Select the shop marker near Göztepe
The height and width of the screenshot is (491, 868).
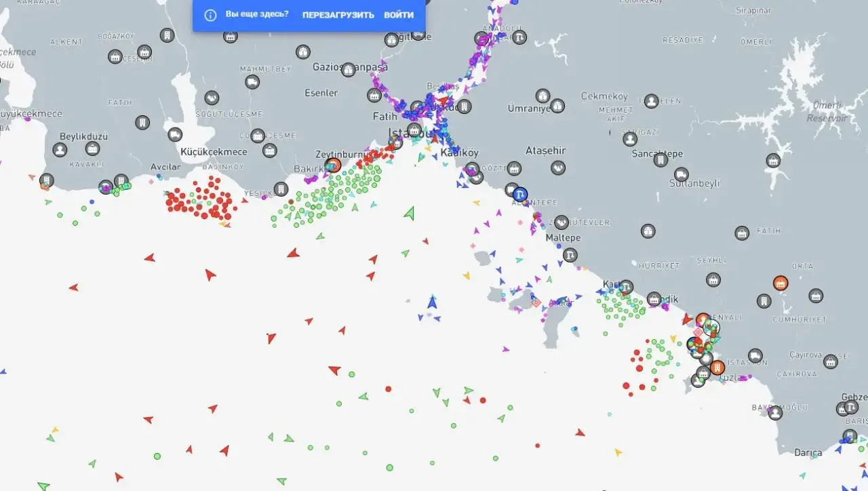(514, 168)
